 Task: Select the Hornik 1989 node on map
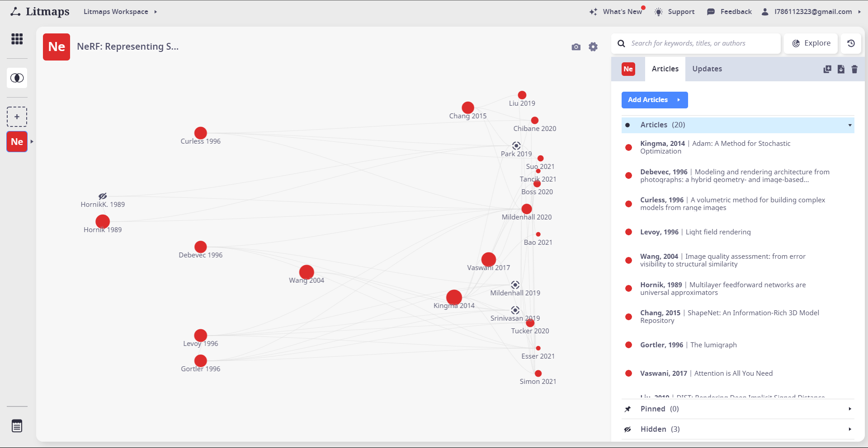103,221
